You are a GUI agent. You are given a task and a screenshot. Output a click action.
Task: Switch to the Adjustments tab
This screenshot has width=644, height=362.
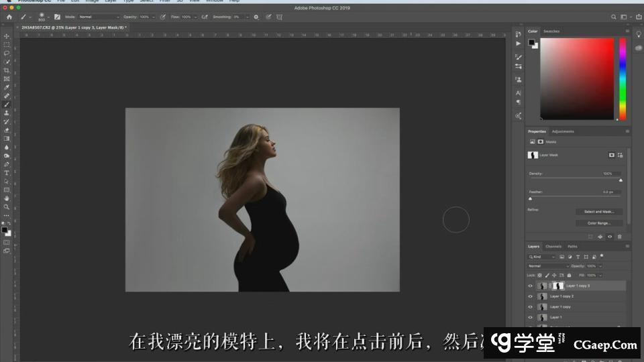coord(563,131)
